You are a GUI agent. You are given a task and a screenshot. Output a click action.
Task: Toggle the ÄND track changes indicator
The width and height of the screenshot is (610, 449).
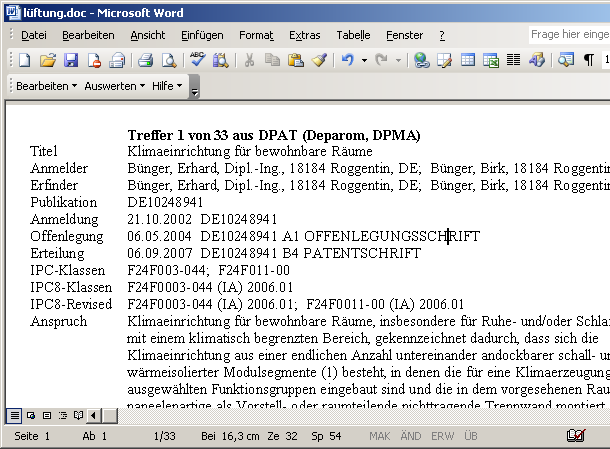point(411,436)
